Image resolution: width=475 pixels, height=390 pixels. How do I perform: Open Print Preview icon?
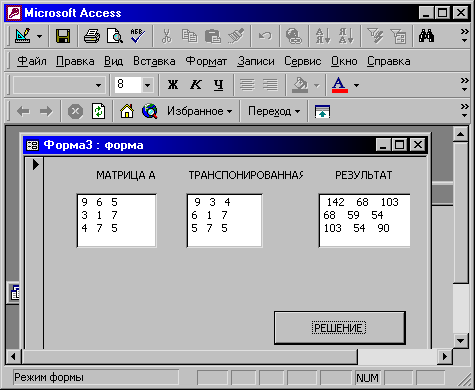point(115,36)
